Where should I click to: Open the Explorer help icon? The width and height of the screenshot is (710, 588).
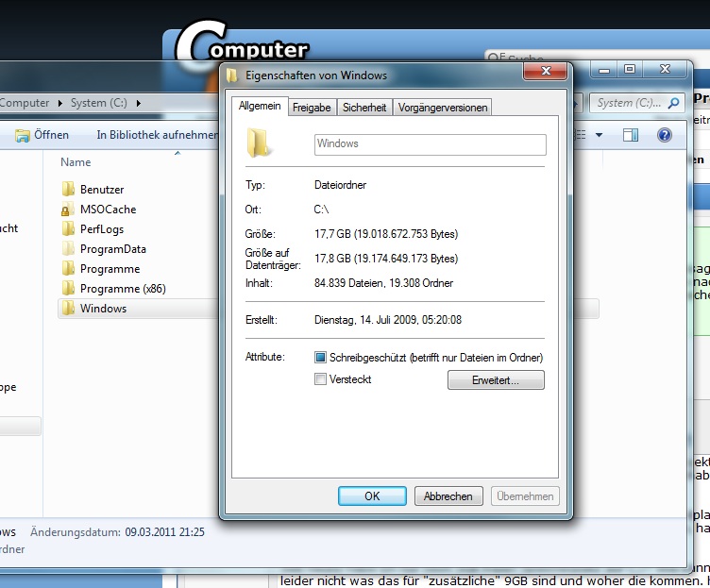click(665, 135)
